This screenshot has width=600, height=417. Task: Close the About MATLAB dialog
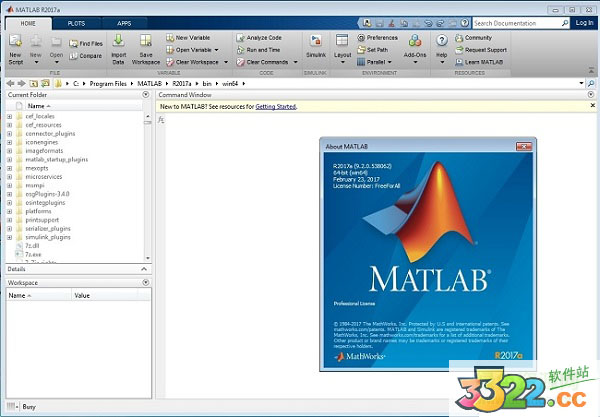point(524,147)
